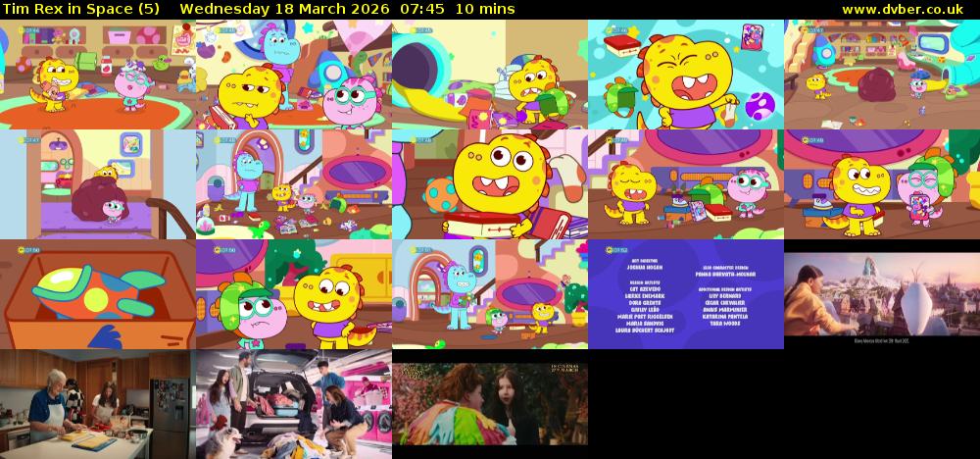Select the blue end credits thumbnail
This screenshot has height=459, width=980.
(x=685, y=294)
